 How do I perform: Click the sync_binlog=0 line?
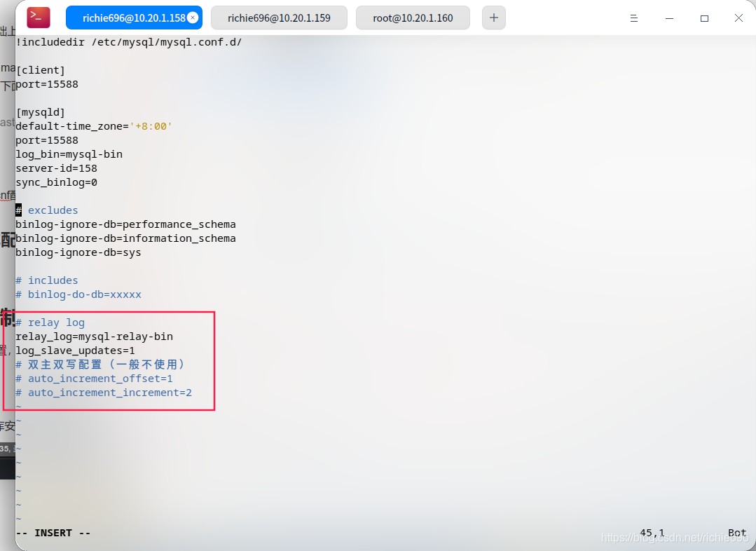(57, 182)
